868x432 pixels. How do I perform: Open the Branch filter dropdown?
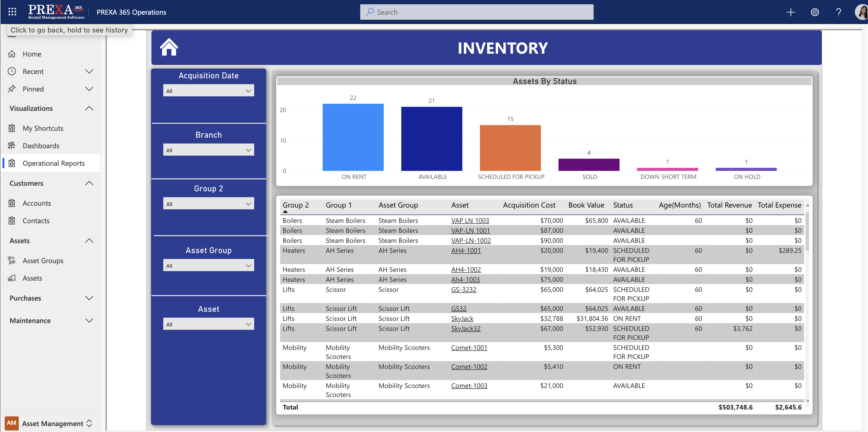pos(208,149)
